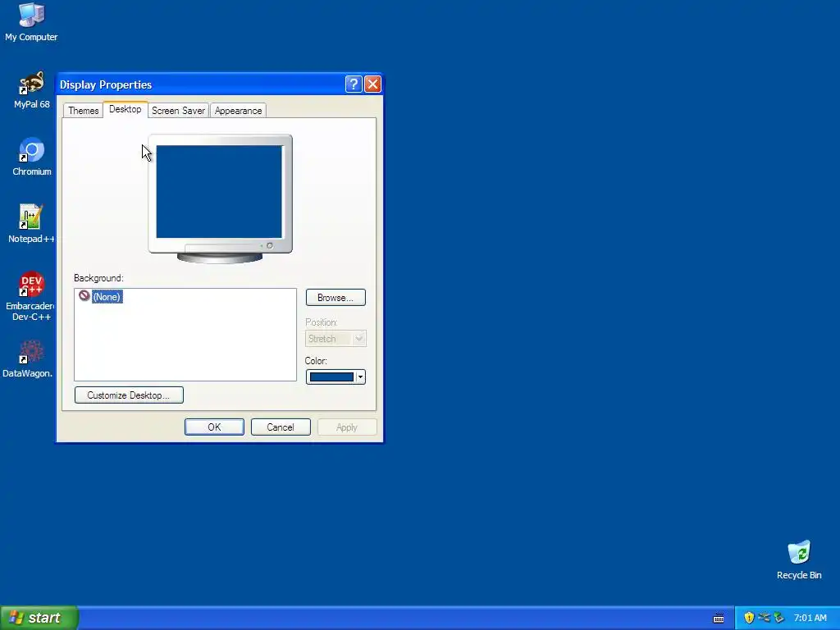Image resolution: width=840 pixels, height=630 pixels.
Task: Click the Cancel button
Action: point(281,427)
